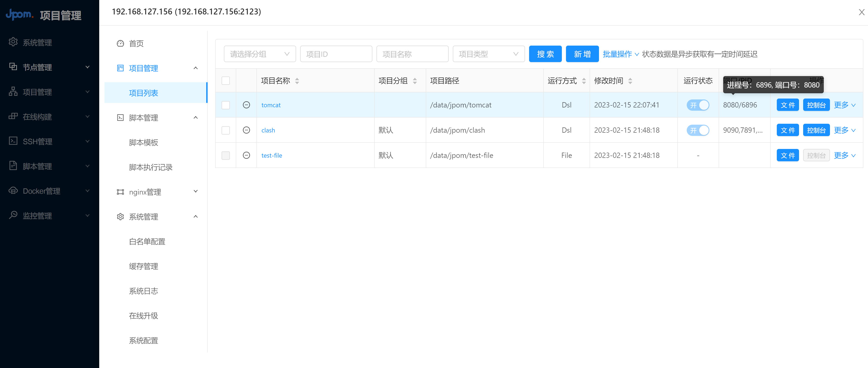Collapse the tomcat row minus icon
Image resolution: width=868 pixels, height=368 pixels.
246,105
